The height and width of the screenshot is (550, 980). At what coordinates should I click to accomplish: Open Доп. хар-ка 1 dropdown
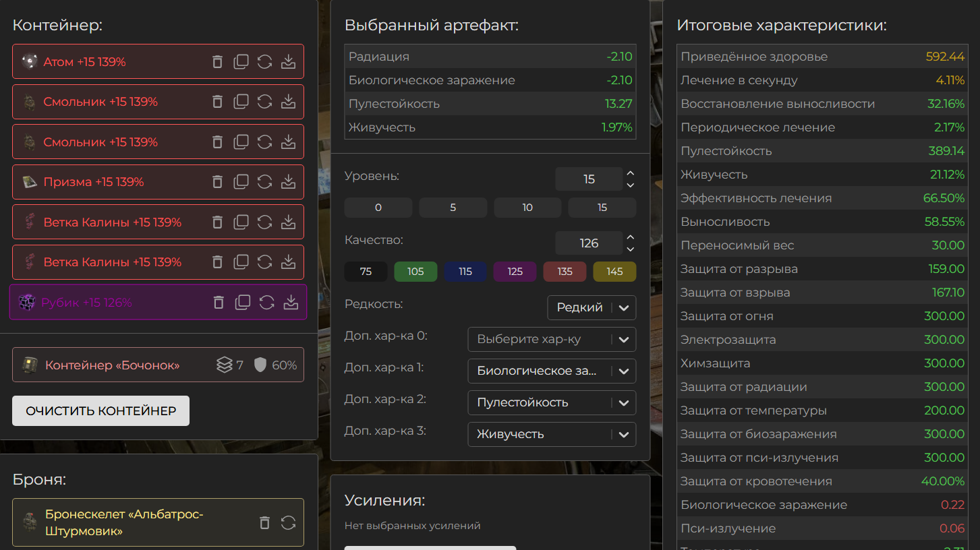pyautogui.click(x=552, y=371)
